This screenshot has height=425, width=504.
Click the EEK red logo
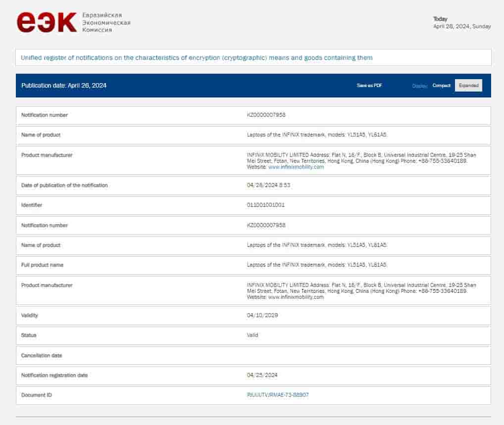pos(47,22)
